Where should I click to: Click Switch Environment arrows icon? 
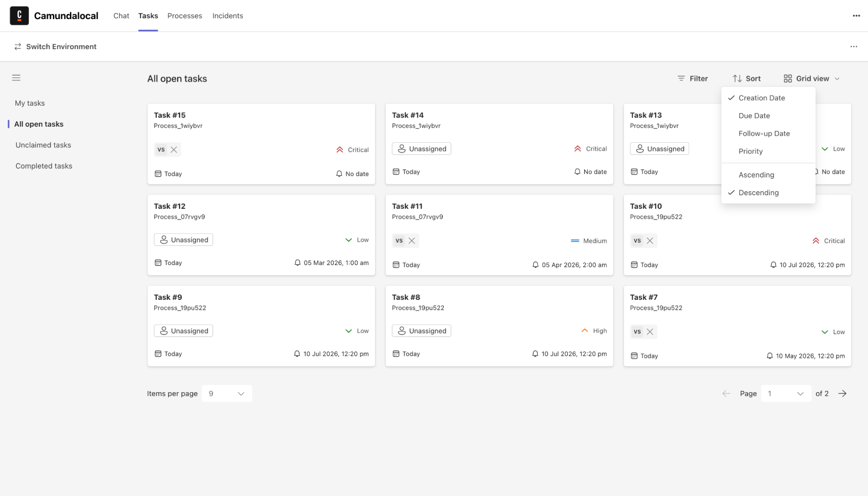[x=18, y=46]
